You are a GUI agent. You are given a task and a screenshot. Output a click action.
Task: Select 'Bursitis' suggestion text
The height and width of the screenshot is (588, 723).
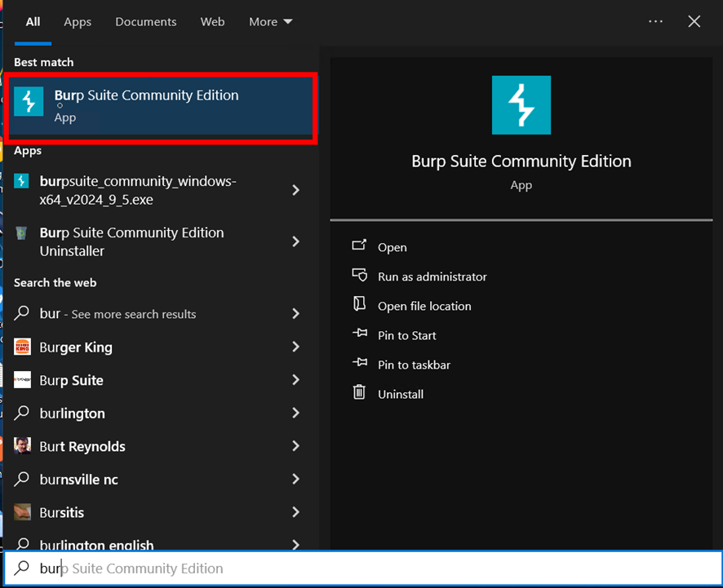click(62, 512)
